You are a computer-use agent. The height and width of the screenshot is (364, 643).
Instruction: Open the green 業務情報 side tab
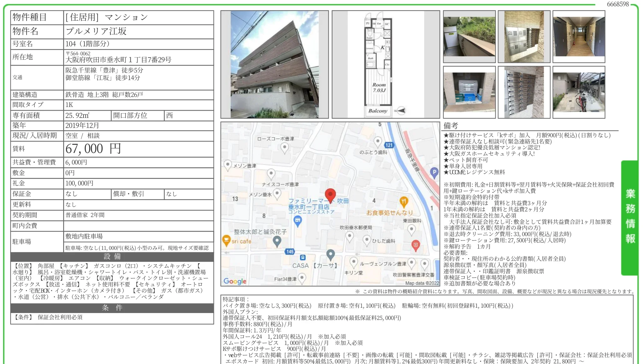(630, 217)
